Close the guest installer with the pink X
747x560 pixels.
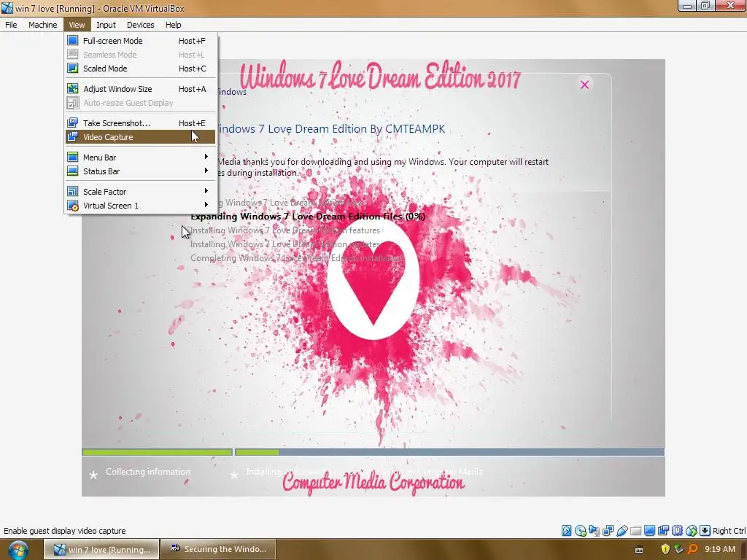tap(584, 85)
